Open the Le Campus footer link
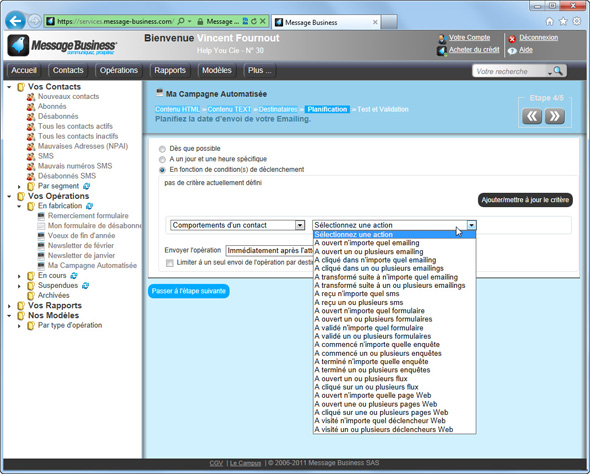This screenshot has height=474, width=590. coord(245,463)
